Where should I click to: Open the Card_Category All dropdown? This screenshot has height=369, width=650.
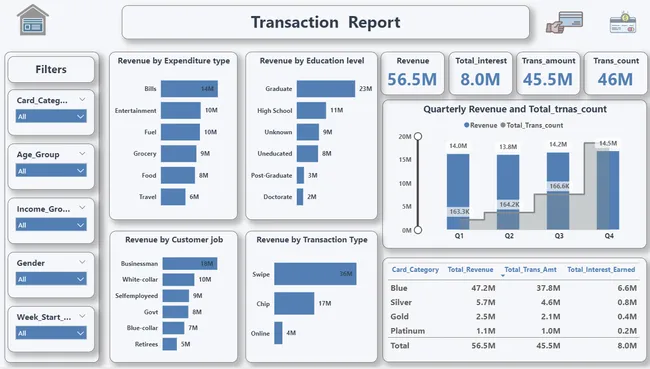coord(51,117)
